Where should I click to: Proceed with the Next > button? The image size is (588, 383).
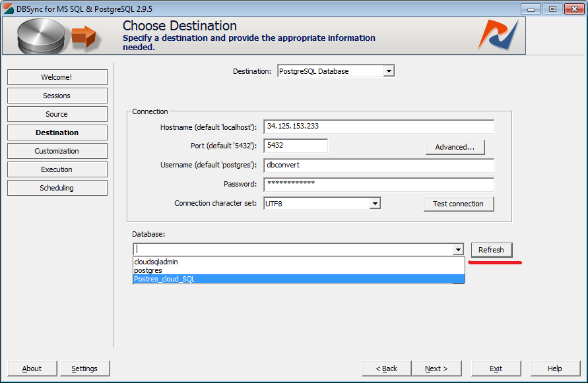tap(436, 368)
